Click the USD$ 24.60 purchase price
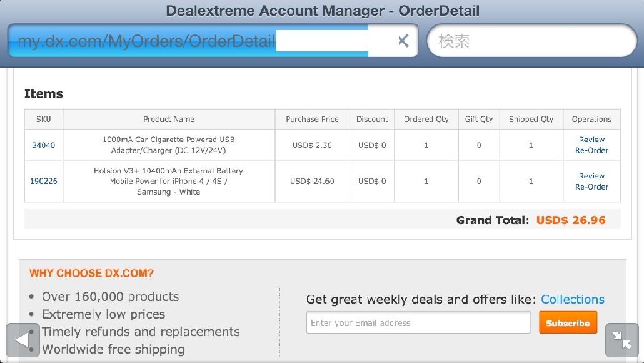 [x=312, y=181]
